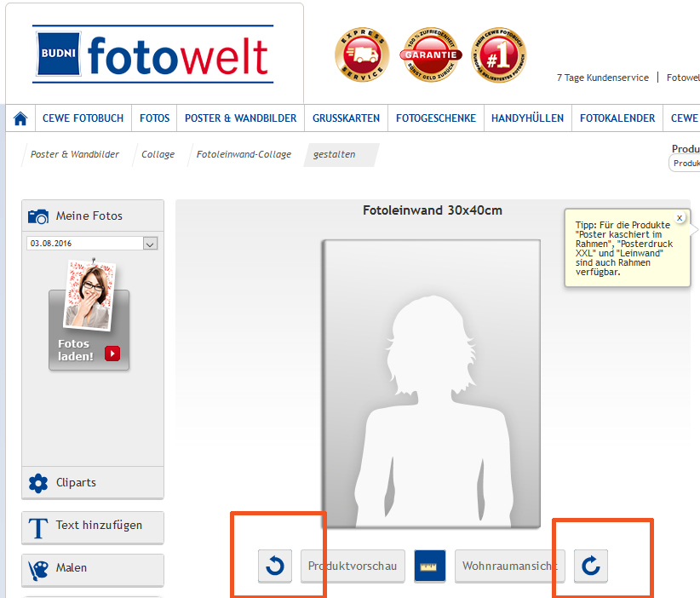Screen dimensions: 700x598
Task: Open the photo date dropdown
Action: point(150,244)
